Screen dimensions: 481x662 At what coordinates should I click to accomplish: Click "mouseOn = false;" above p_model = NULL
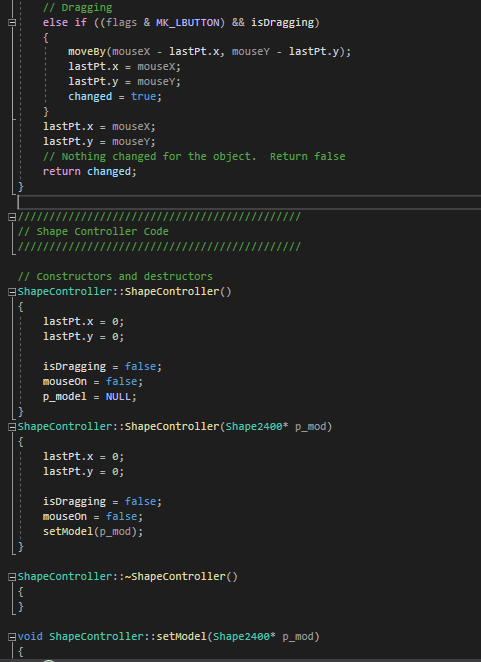[x=93, y=382]
